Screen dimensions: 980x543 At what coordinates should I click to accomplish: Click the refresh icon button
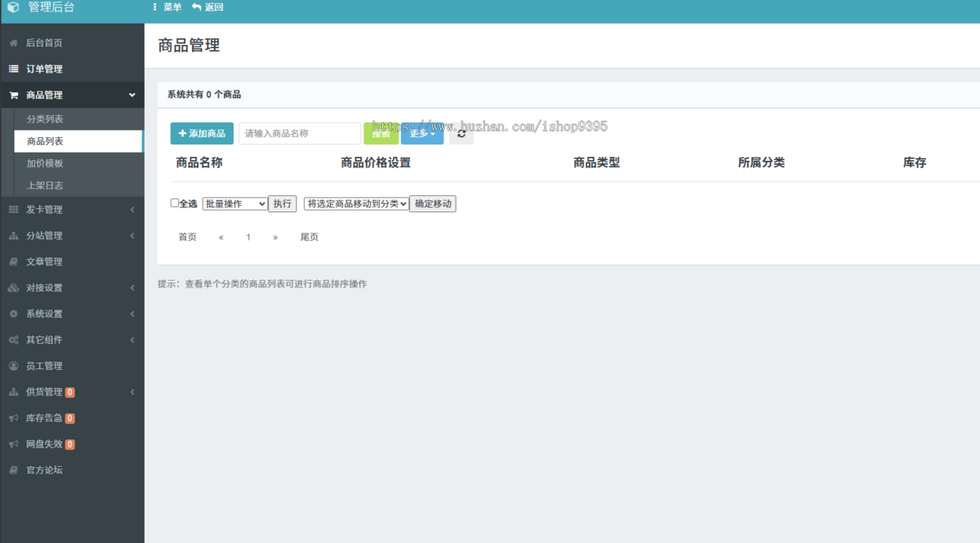(x=461, y=133)
